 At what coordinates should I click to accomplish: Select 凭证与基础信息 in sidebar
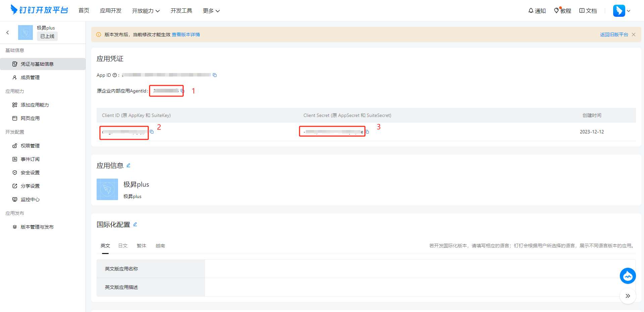43,64
